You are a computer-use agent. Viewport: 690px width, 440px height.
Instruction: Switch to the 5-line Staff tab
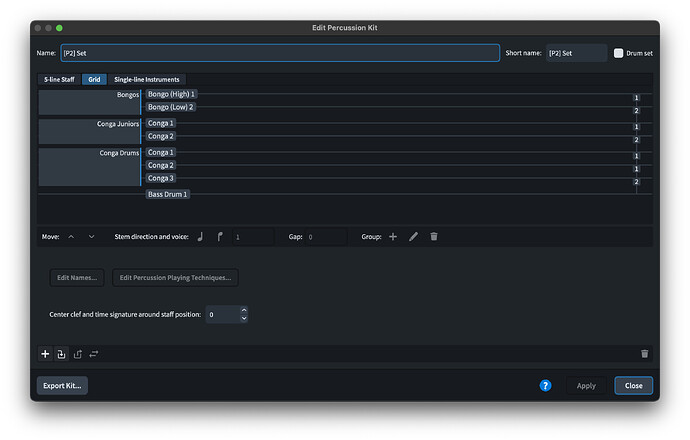coord(59,80)
